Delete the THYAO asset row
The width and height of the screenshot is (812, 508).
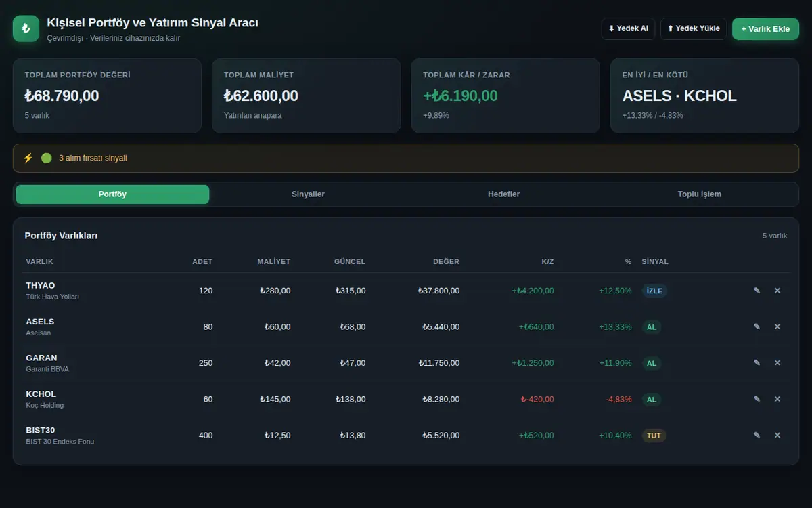tap(777, 291)
